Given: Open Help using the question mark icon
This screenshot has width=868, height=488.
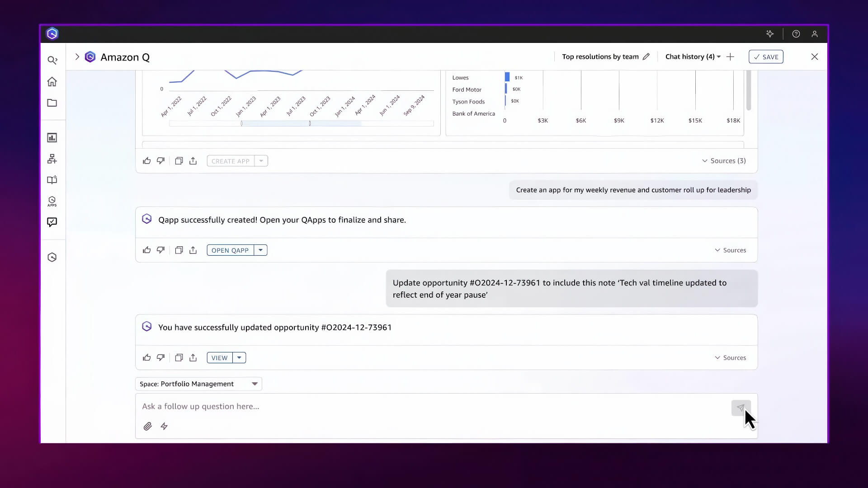Looking at the screenshot, I should (796, 34).
